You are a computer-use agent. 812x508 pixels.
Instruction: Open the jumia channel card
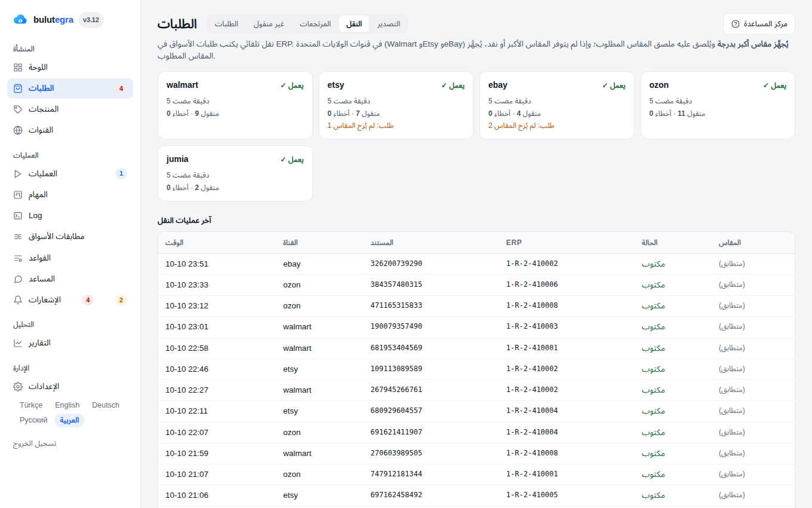pyautogui.click(x=235, y=173)
